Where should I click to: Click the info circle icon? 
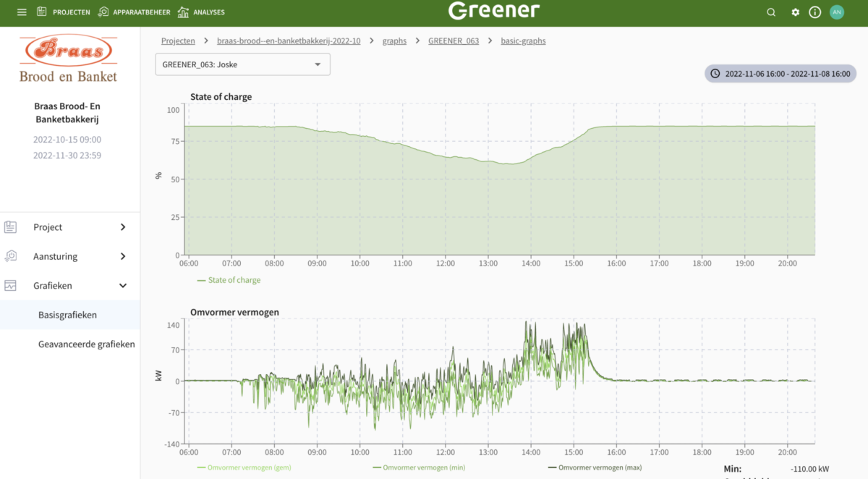point(815,12)
